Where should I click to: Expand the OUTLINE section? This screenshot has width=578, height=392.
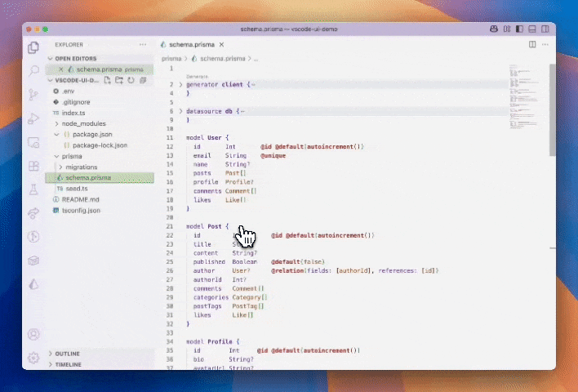coord(69,354)
